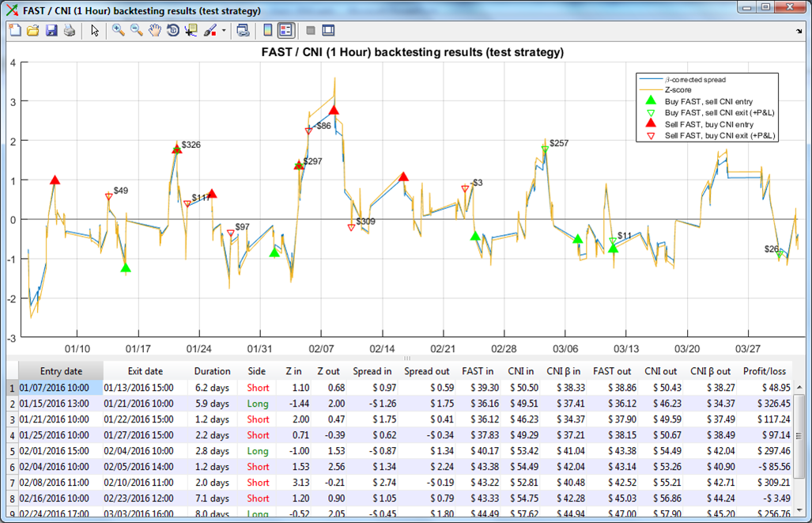The width and height of the screenshot is (812, 523).
Task: Click the red entry marker at Z-score 3.13
Action: tap(334, 110)
